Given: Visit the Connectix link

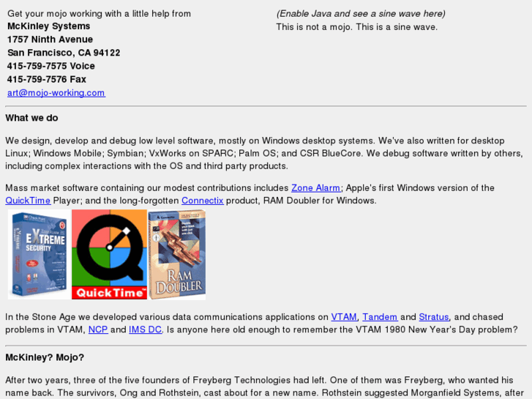Looking at the screenshot, I should pyautogui.click(x=203, y=201).
